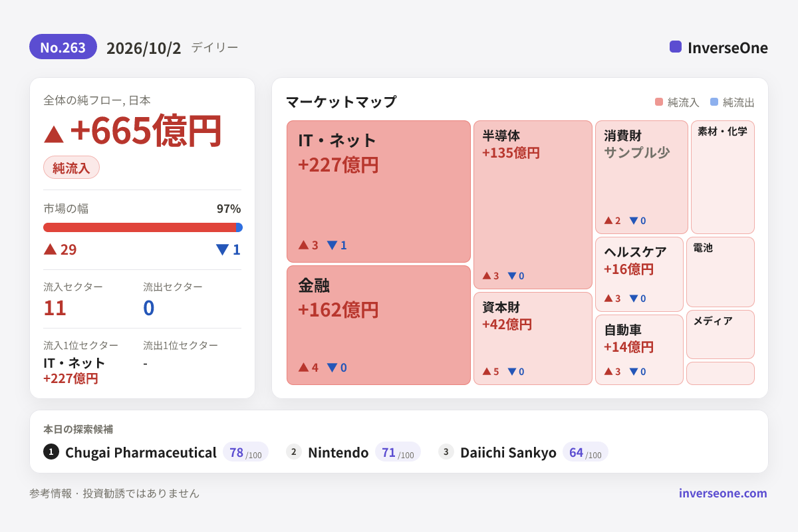798x532 pixels.
Task: Click the up-triangle in the IT・ネット tile
Action: point(303,245)
